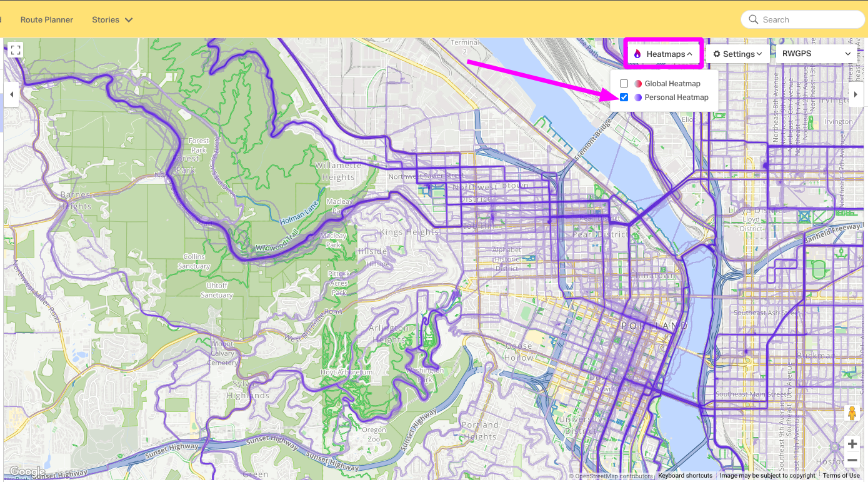Click the Arlington Heights label

pos(390,334)
